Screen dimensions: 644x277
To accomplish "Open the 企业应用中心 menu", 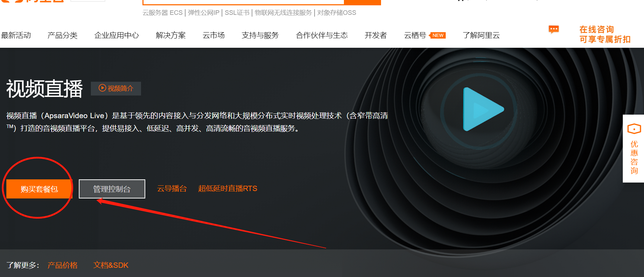I will (x=117, y=35).
